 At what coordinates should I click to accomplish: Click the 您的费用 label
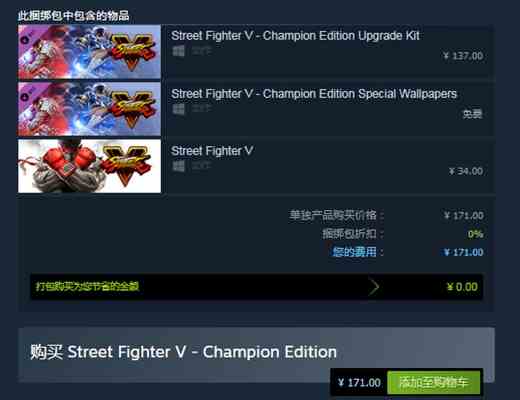[357, 252]
